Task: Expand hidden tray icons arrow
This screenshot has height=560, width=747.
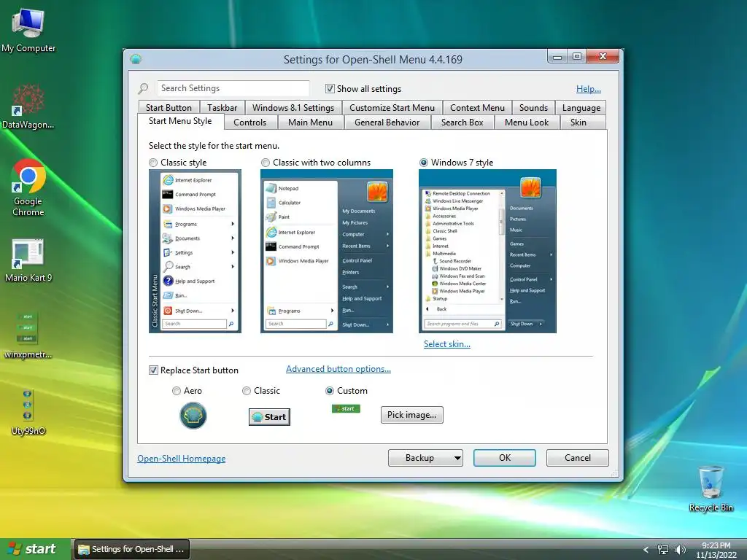Action: [x=646, y=550]
